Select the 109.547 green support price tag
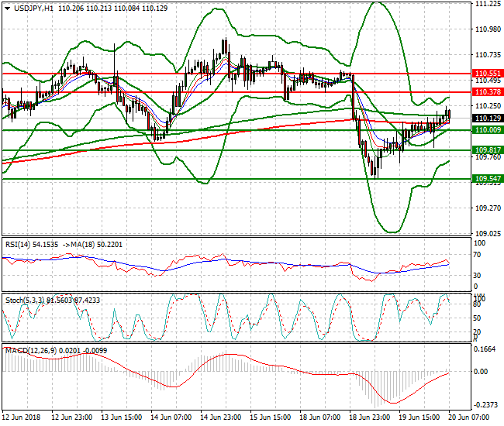The width and height of the screenshot is (504, 426). pos(487,178)
